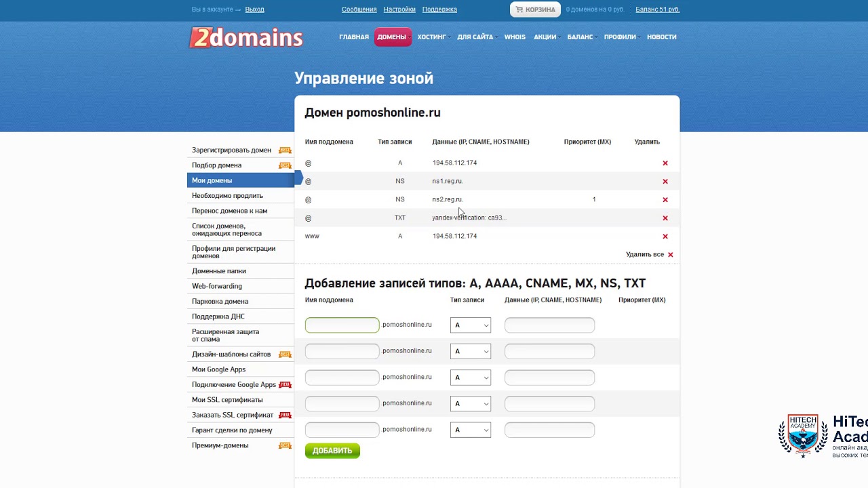868x488 pixels.
Task: Open the second record type dropdown
Action: click(x=471, y=351)
